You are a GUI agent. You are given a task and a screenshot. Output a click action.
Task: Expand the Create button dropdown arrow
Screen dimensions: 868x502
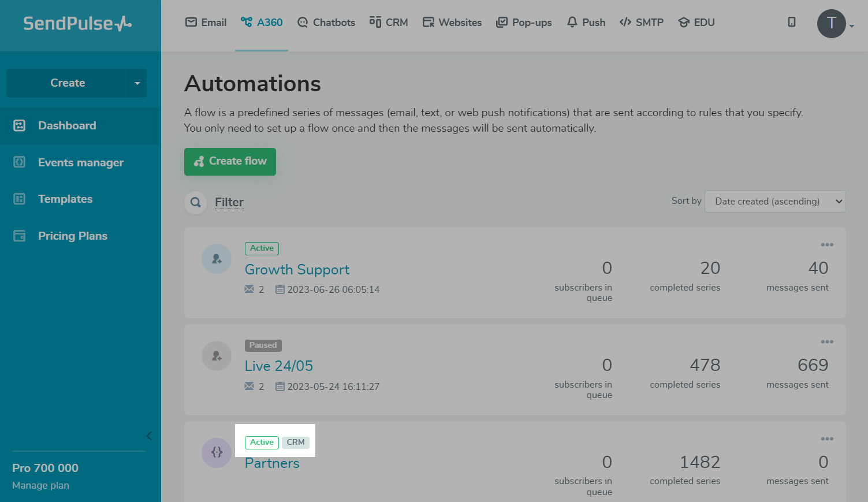tap(137, 83)
